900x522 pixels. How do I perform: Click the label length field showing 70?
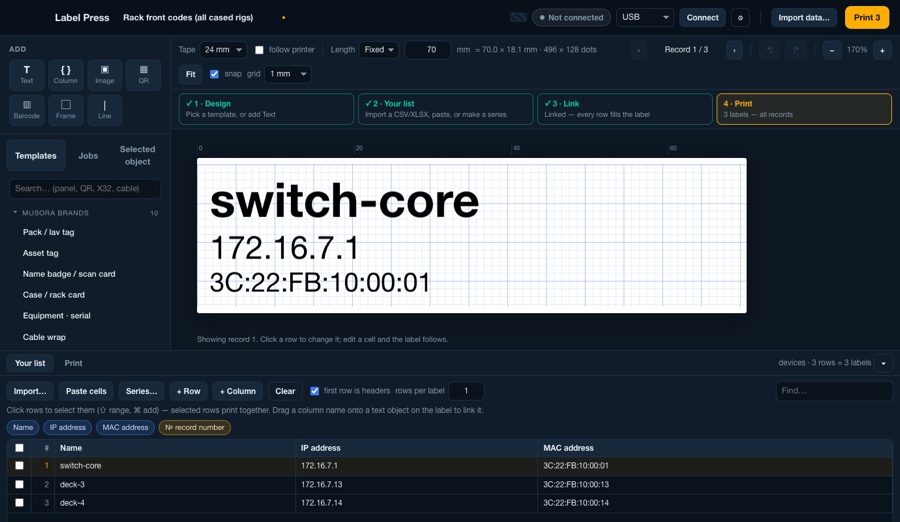[x=428, y=50]
